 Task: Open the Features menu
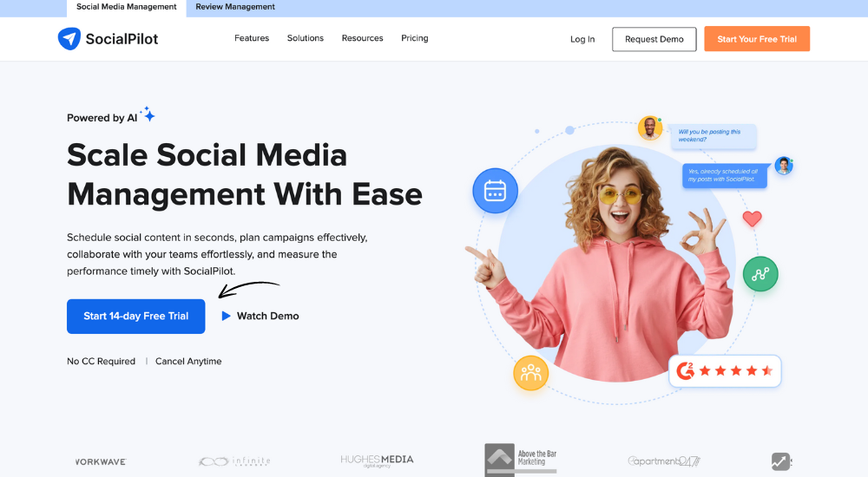(252, 38)
